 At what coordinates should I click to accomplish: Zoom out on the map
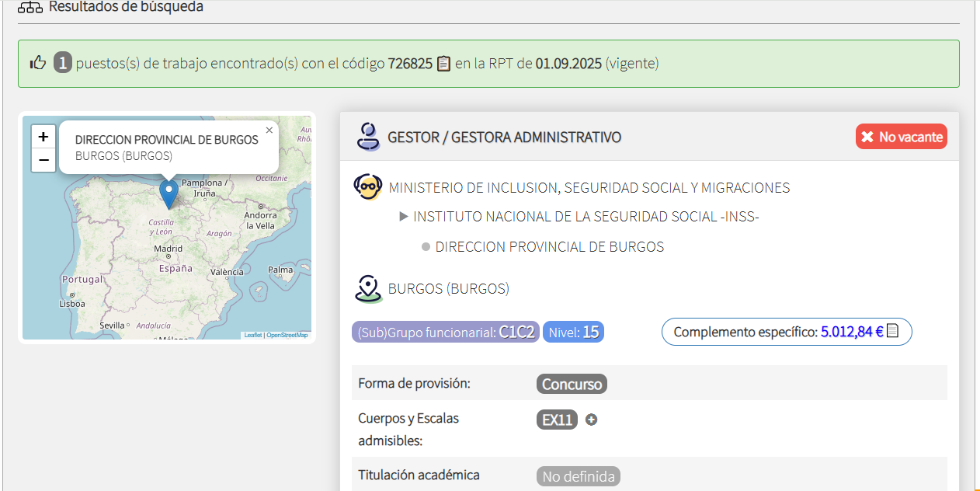coord(43,160)
